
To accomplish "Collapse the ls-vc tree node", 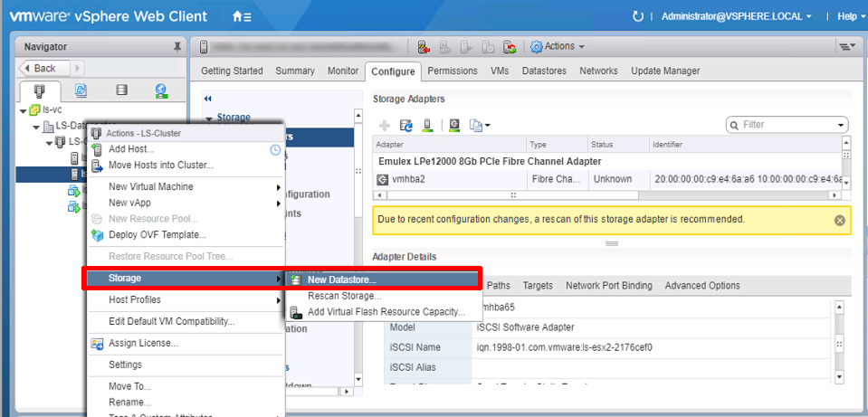I will coord(23,110).
